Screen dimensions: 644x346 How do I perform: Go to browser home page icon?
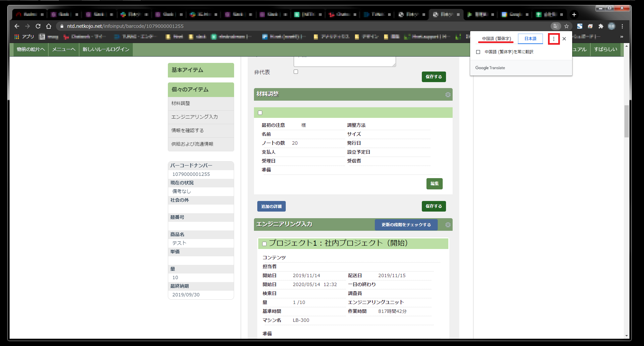[49, 26]
